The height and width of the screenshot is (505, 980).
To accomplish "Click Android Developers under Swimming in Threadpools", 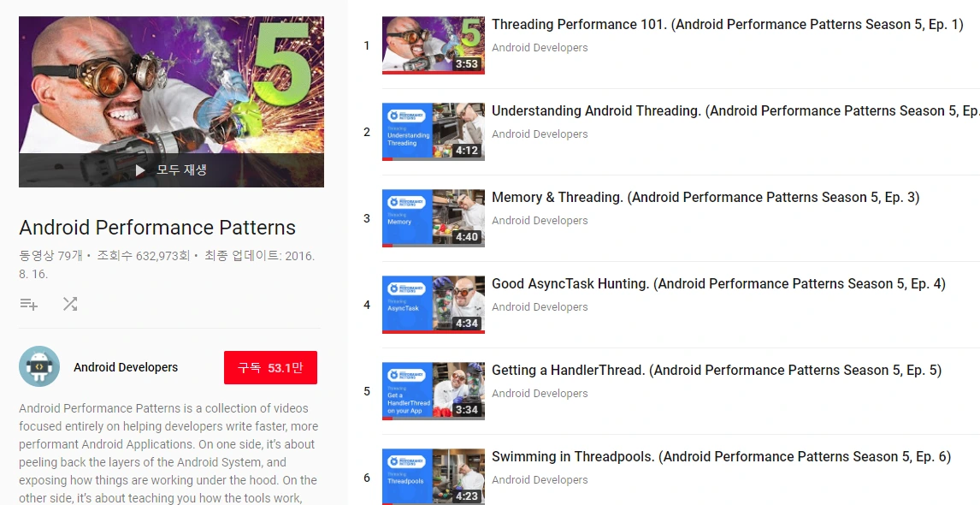I will [540, 479].
